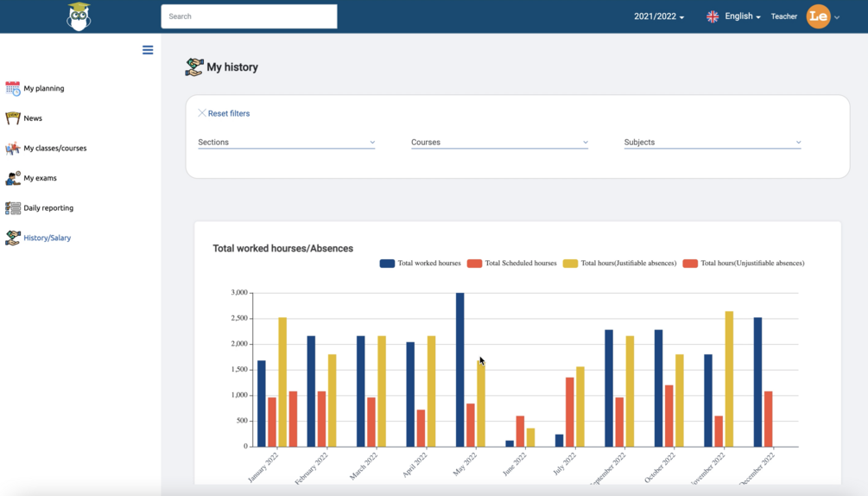The width and height of the screenshot is (868, 496).
Task: Expand the Sections dropdown
Action: tap(287, 143)
